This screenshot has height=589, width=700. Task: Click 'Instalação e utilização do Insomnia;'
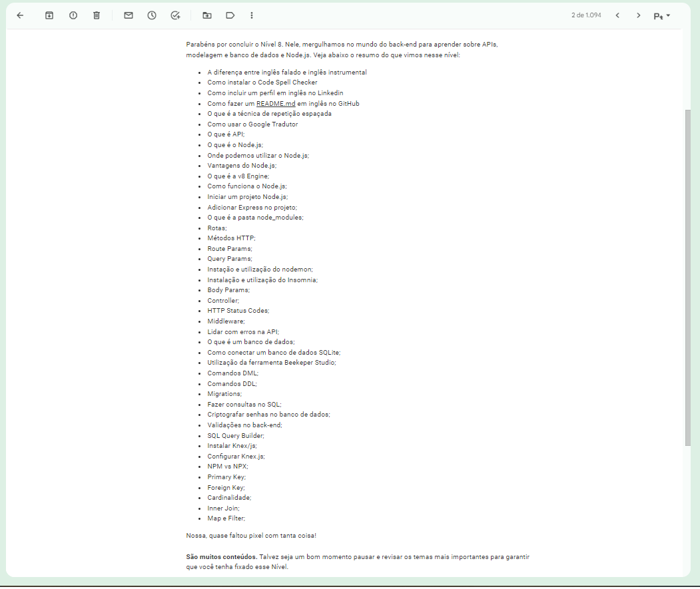(262, 280)
